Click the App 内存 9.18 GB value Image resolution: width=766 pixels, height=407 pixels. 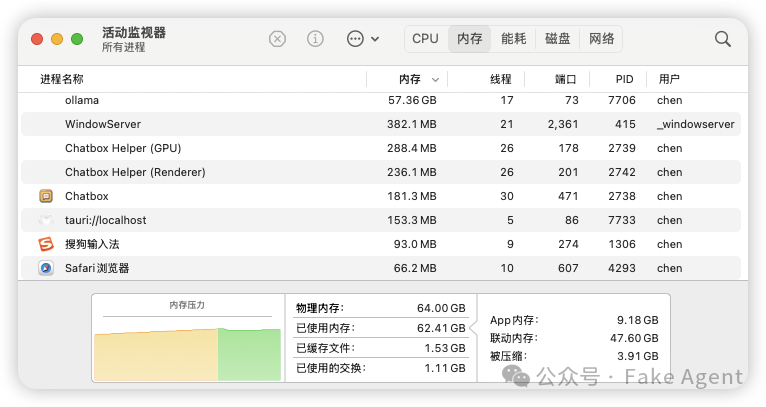638,320
